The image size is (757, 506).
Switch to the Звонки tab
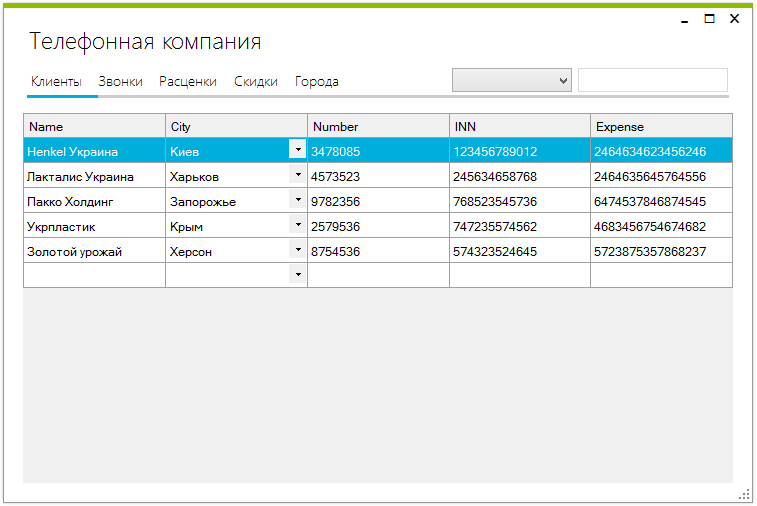[x=121, y=81]
